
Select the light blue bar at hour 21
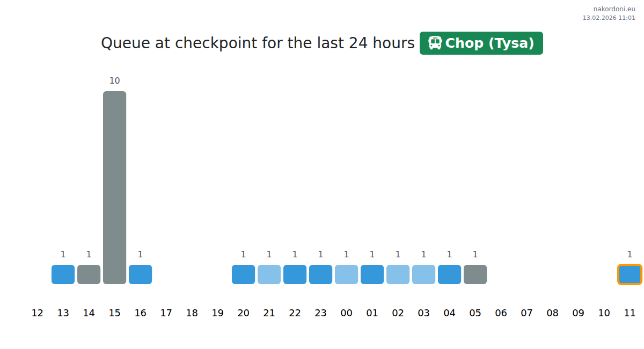[x=269, y=274]
